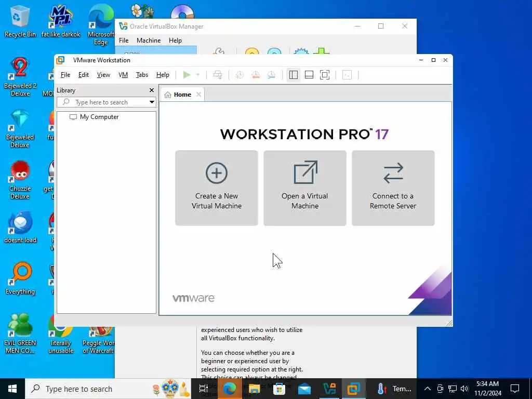This screenshot has width=532, height=399.
Task: Switch to VirtualBox from the taskbar
Action: tap(329, 389)
